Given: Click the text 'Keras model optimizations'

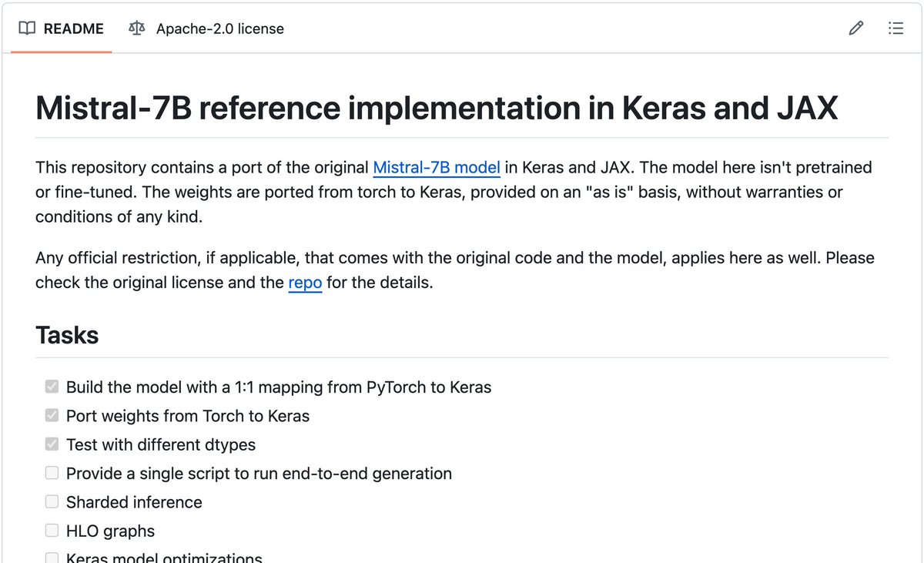Looking at the screenshot, I should pos(164,558).
